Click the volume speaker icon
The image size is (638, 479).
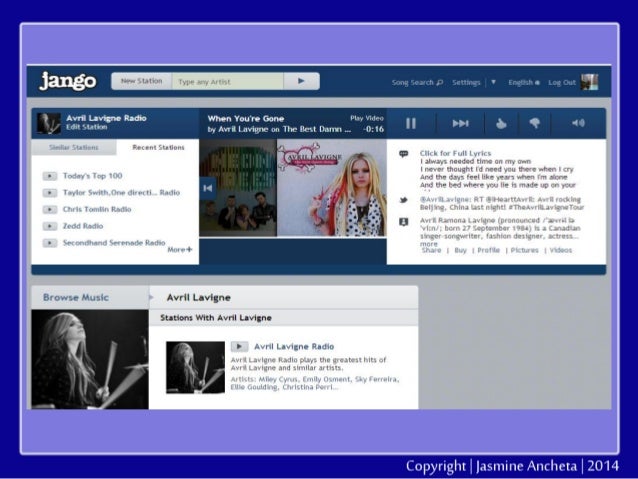pos(578,122)
